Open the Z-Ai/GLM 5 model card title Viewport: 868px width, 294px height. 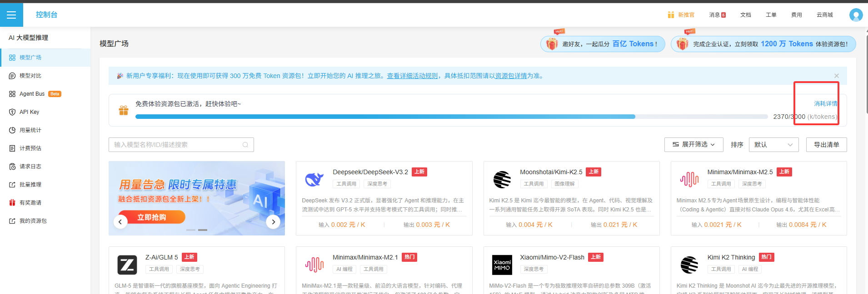[162, 257]
